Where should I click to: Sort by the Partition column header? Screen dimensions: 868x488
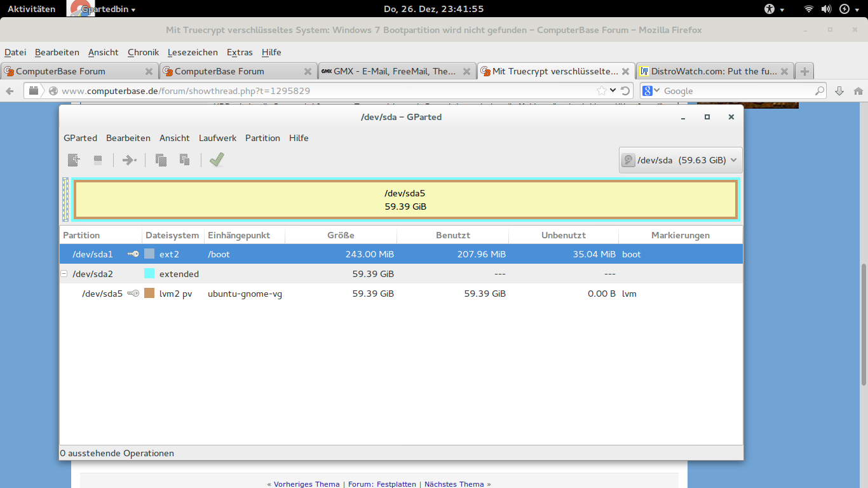click(101, 235)
